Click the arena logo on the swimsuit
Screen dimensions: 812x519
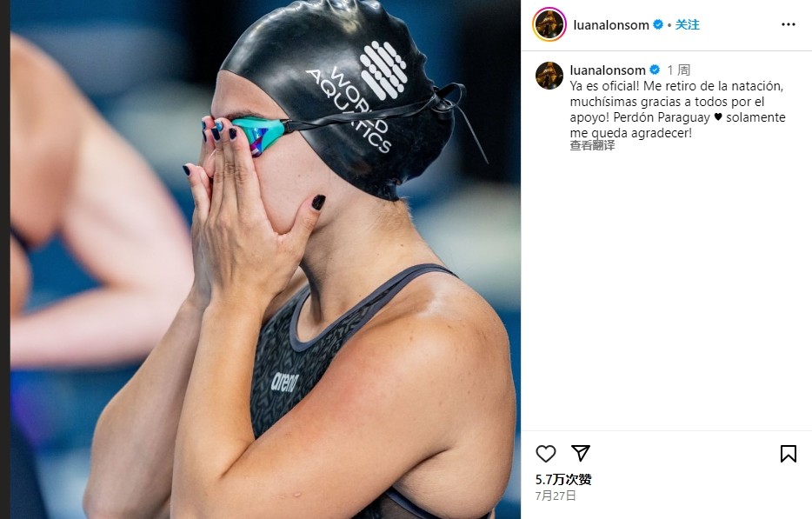(285, 382)
